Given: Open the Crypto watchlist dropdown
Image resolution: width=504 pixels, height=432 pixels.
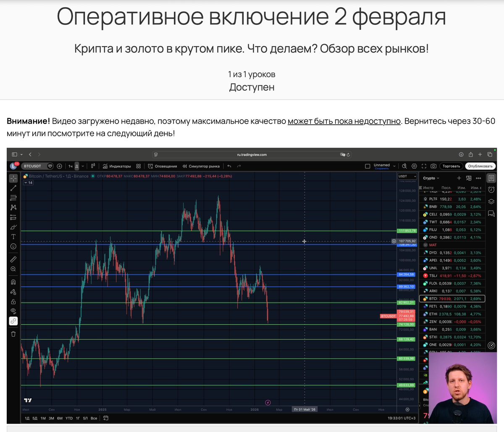Looking at the screenshot, I should point(431,178).
